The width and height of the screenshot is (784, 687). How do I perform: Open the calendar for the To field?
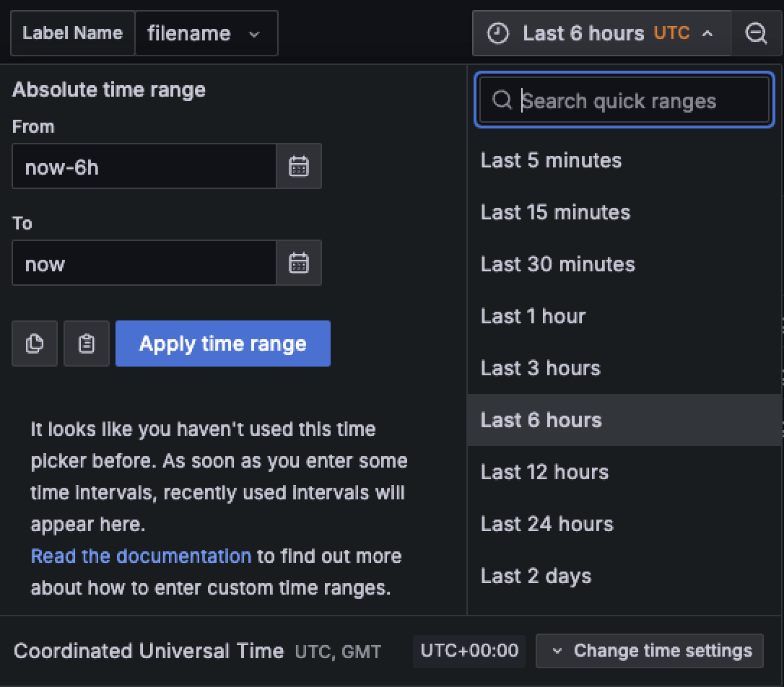[299, 263]
